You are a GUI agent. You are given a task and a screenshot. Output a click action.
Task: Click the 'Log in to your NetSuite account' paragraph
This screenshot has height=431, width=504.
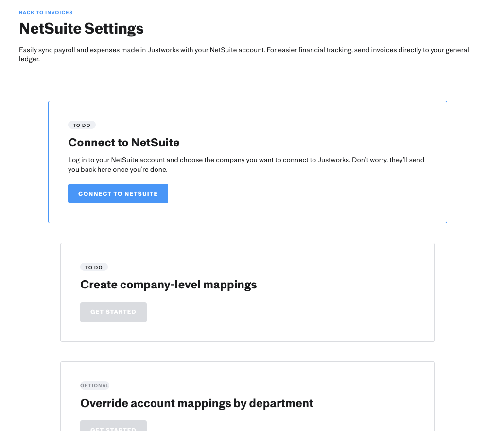[246, 165]
